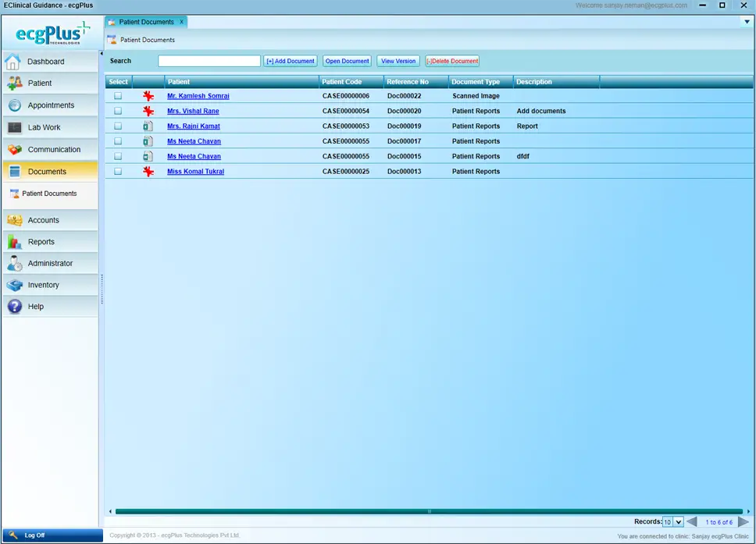Screen dimensions: 756x544
Task: Collapse the sidebar using the small left arrow
Action: click(100, 54)
